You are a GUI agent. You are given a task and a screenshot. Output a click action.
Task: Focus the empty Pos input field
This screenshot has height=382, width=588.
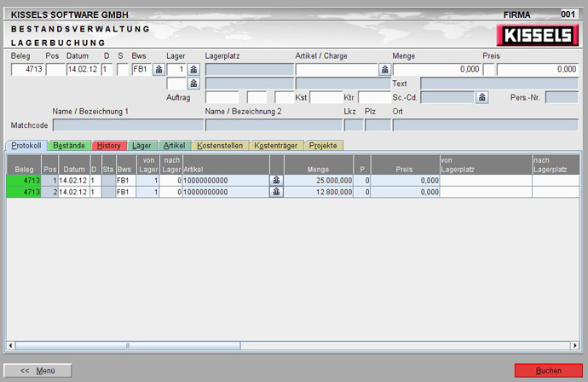[55, 69]
